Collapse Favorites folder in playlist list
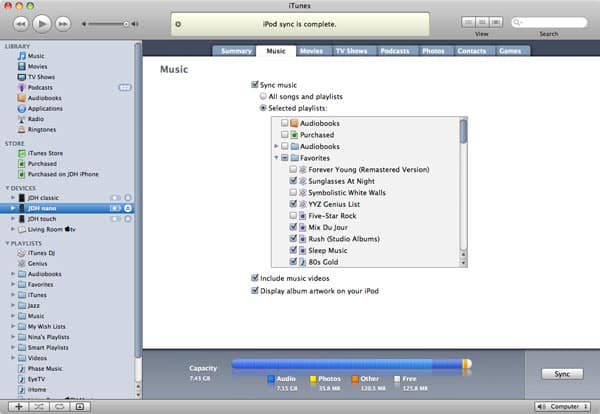 tap(276, 158)
